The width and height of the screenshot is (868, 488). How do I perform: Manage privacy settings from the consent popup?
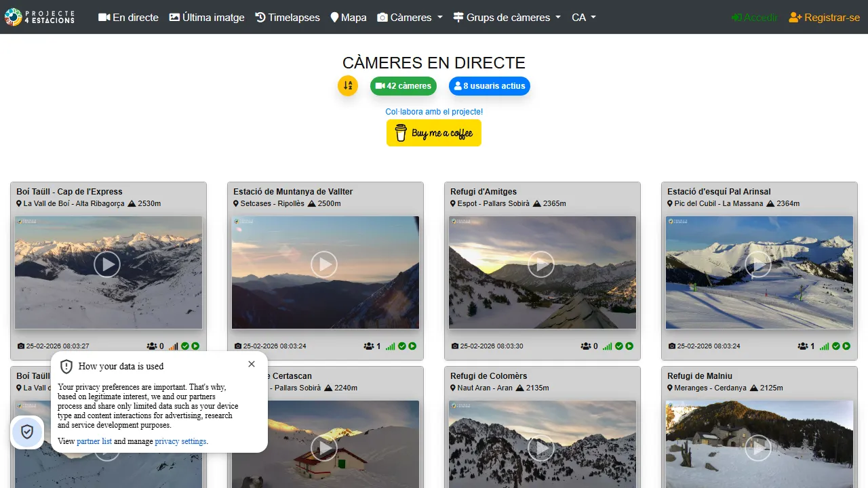(180, 441)
